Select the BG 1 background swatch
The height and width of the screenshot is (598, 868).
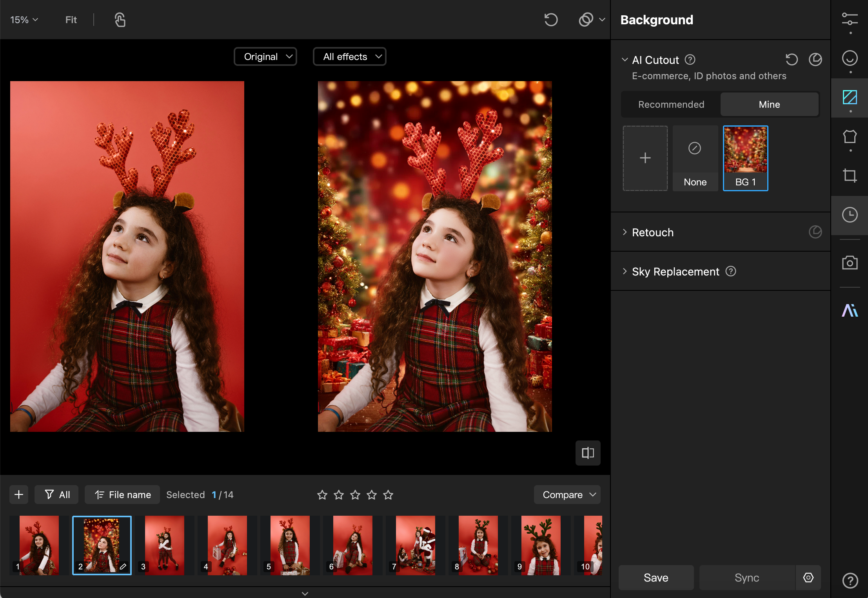[745, 158]
